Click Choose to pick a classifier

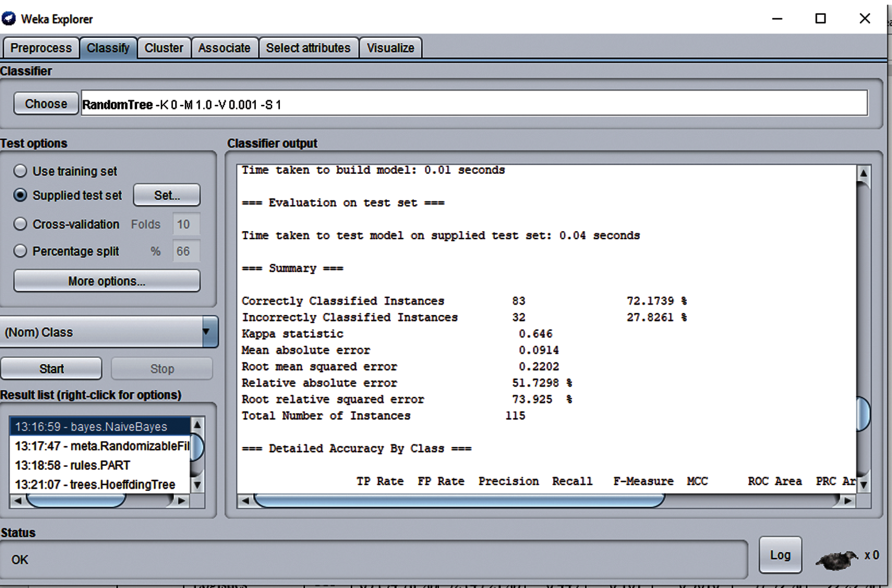point(46,104)
